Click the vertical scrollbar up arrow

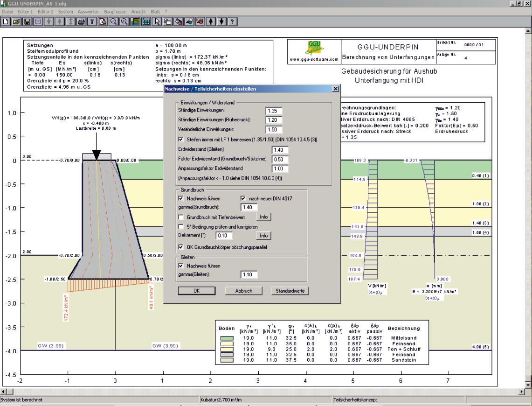[x=528, y=32]
